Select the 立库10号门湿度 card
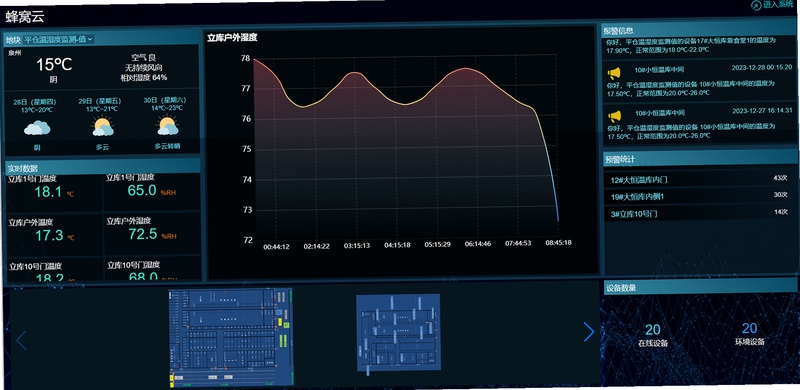 tap(152, 269)
